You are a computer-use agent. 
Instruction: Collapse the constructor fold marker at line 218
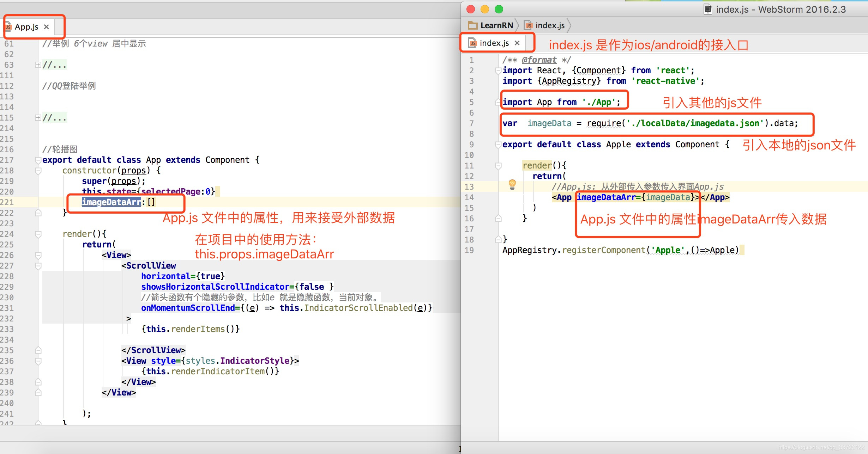(38, 171)
